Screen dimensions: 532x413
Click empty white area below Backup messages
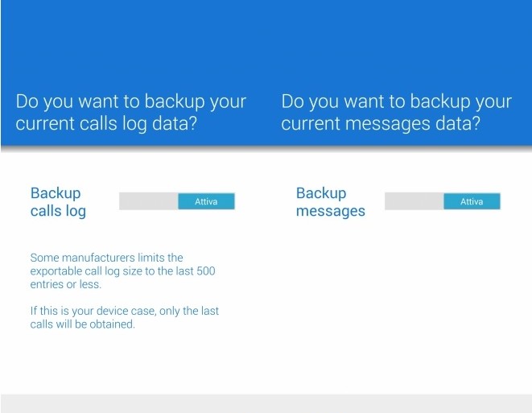pyautogui.click(x=398, y=306)
